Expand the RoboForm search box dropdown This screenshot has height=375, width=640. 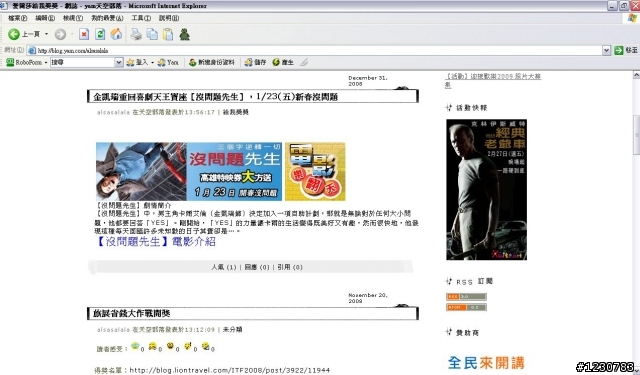click(118, 62)
